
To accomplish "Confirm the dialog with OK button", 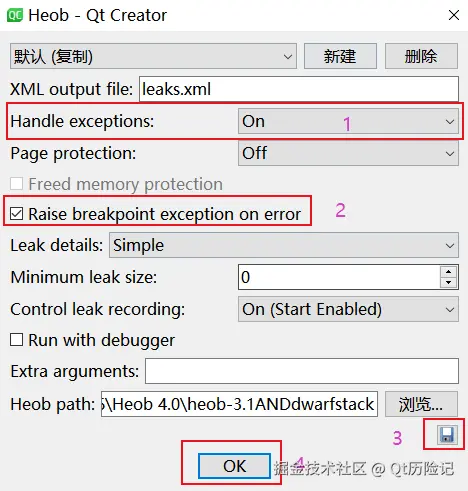I will [234, 466].
